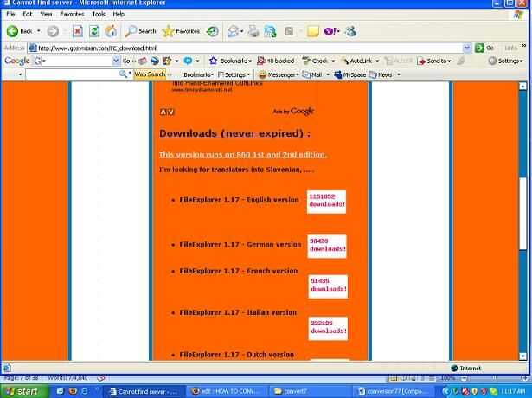Click the vertical scrollbar thumb
Viewport: 532px width, 398px height.
[522, 214]
